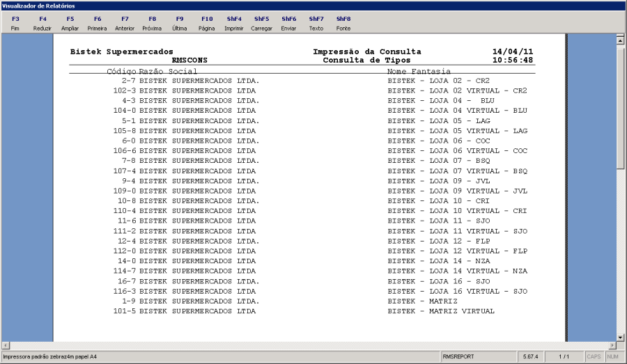Click BISTEK - LOJA 12 - FLP
This screenshot has height=364, width=627.
[x=439, y=242]
